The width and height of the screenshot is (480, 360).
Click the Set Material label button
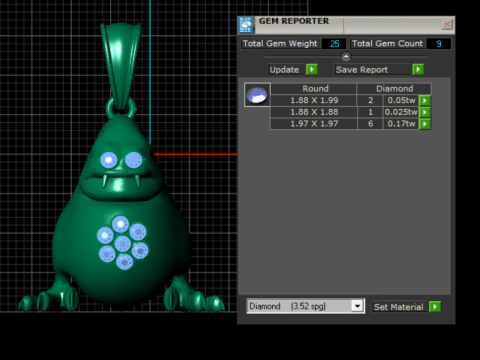pyautogui.click(x=399, y=307)
